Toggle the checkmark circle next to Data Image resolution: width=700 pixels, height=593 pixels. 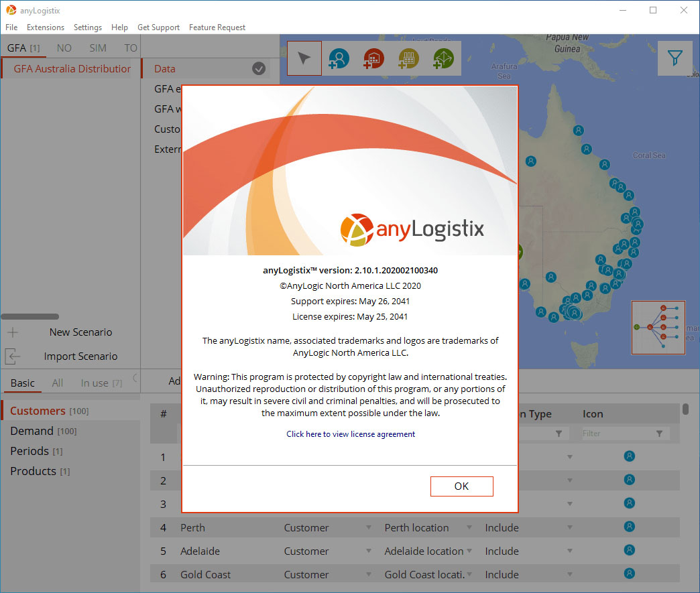(x=259, y=68)
